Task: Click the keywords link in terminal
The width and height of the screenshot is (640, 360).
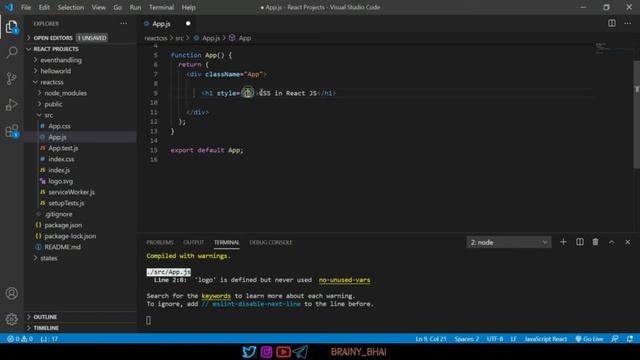Action: point(216,296)
